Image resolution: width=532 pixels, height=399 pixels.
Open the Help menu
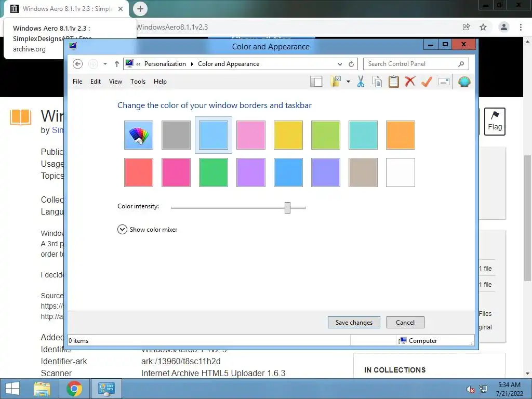(160, 82)
